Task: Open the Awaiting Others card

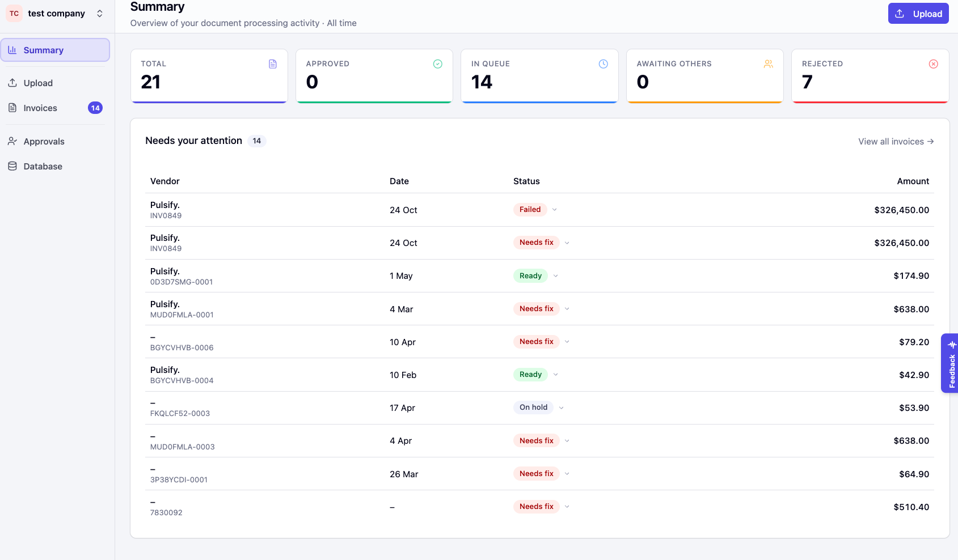Action: coord(705,76)
